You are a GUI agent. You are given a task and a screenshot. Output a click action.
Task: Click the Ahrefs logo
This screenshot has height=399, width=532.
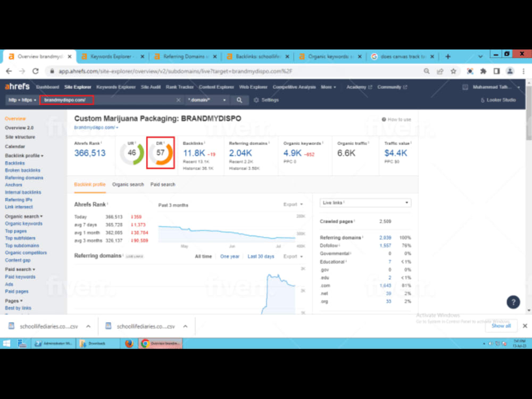pyautogui.click(x=18, y=87)
